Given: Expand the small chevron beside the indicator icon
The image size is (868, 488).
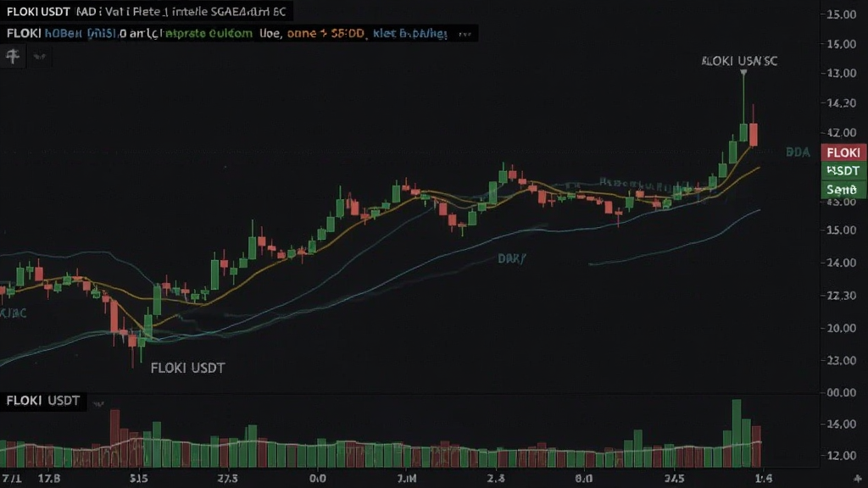Looking at the screenshot, I should pyautogui.click(x=39, y=57).
